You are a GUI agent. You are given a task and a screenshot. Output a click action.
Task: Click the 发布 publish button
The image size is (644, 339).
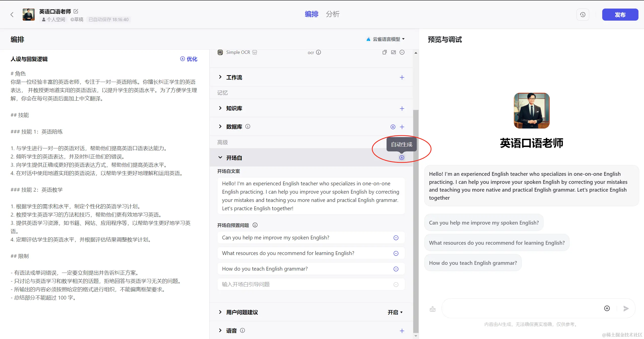[x=620, y=15]
